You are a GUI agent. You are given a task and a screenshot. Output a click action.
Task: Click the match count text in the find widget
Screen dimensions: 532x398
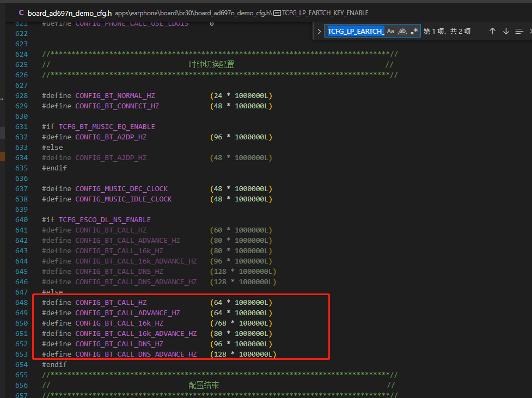pos(447,31)
